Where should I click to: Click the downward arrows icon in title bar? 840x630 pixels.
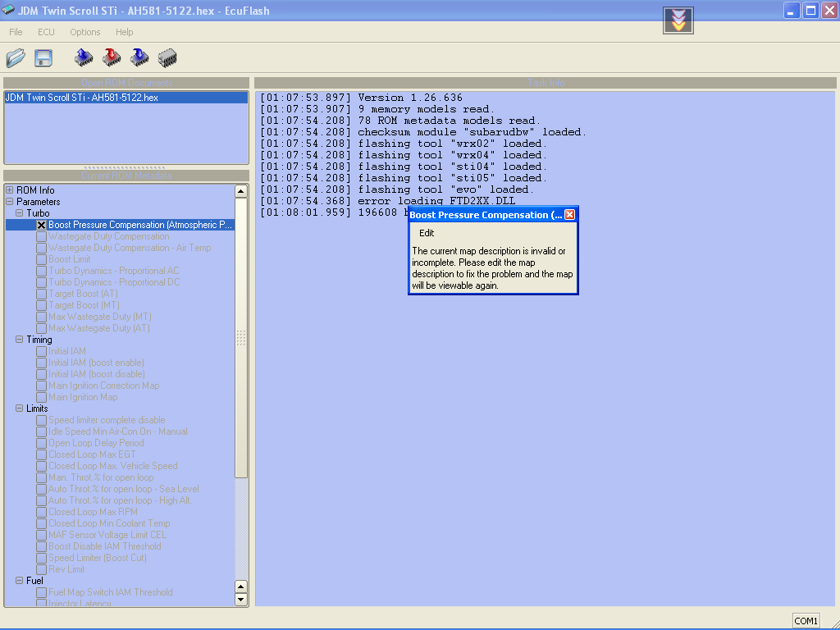click(678, 21)
